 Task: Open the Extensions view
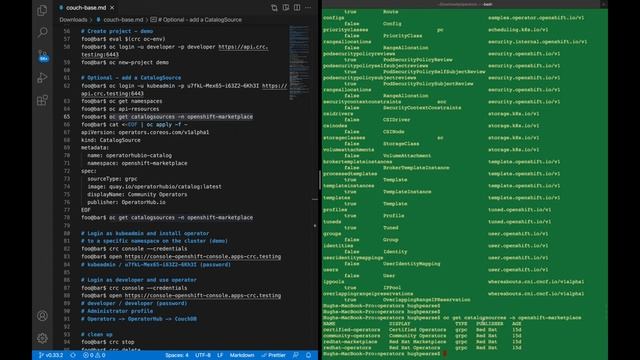click(x=42, y=100)
